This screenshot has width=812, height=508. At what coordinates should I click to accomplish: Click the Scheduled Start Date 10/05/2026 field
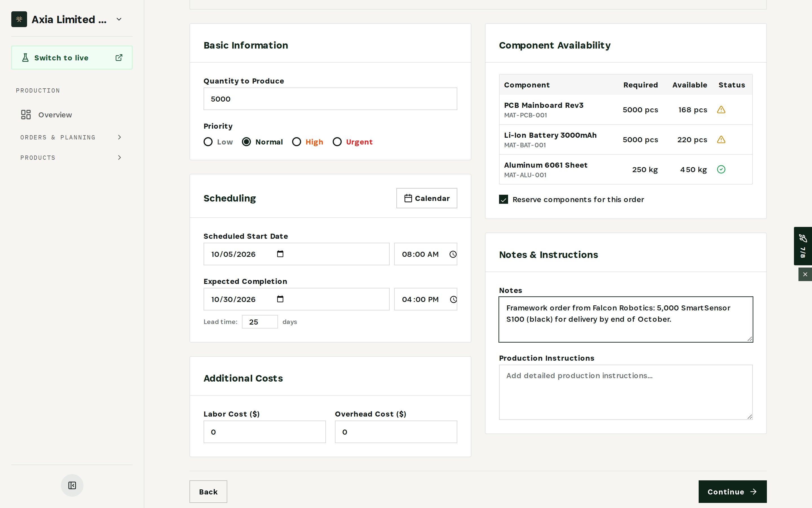[296, 254]
